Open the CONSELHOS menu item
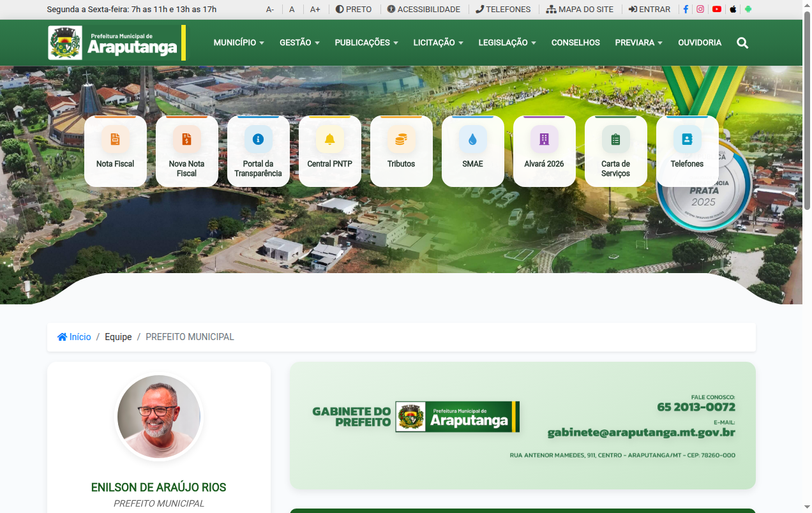This screenshot has height=513, width=812. [x=576, y=43]
